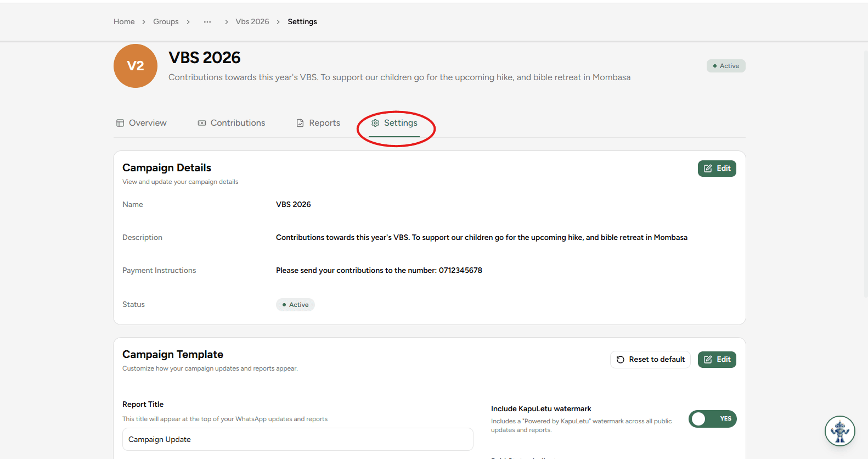Click the Active badge in Status row
Viewport: 868px width, 459px height.
[295, 305]
